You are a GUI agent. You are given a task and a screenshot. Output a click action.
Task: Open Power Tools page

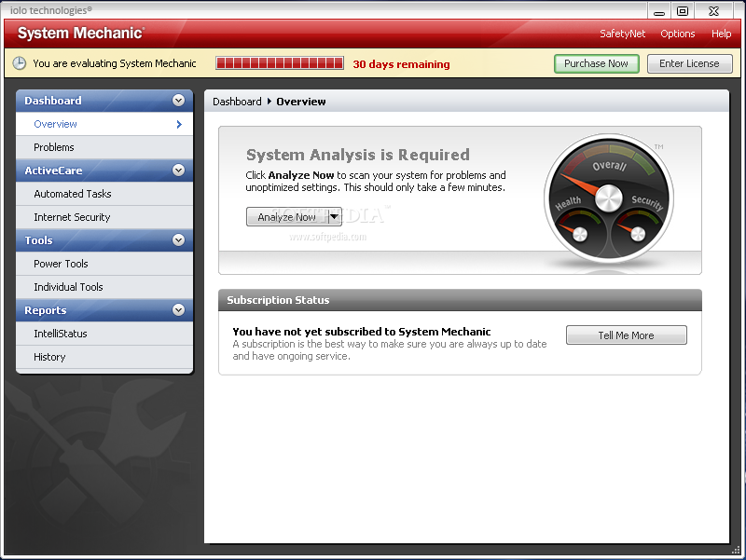coord(104,264)
